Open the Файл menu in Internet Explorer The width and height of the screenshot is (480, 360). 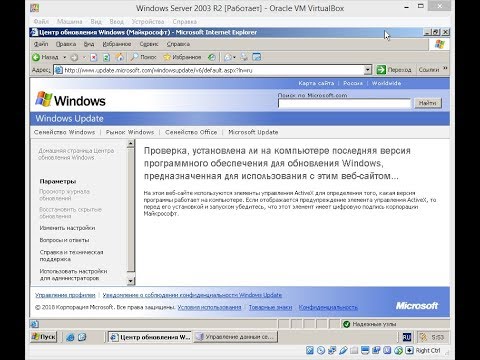click(41, 44)
